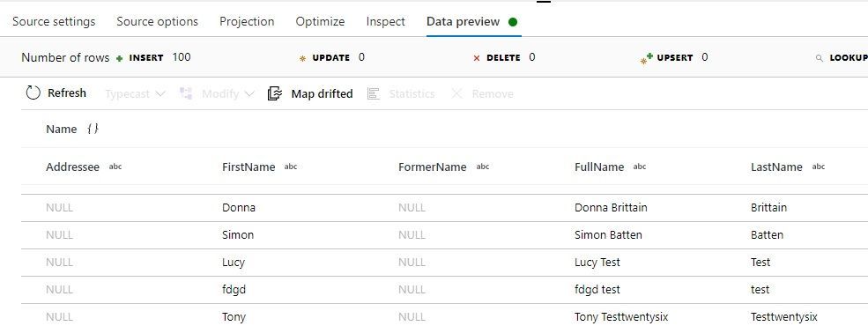Click the Remove X icon
The height and width of the screenshot is (326, 868).
[456, 93]
